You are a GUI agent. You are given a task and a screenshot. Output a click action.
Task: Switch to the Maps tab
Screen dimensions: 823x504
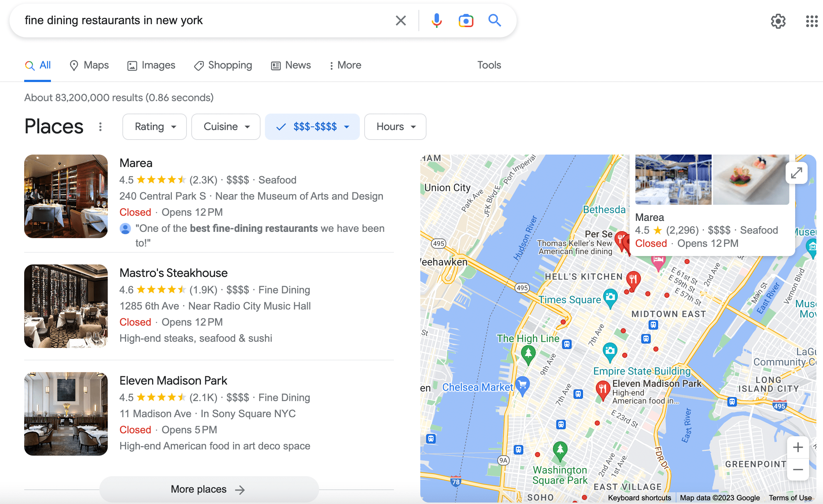pyautogui.click(x=89, y=65)
